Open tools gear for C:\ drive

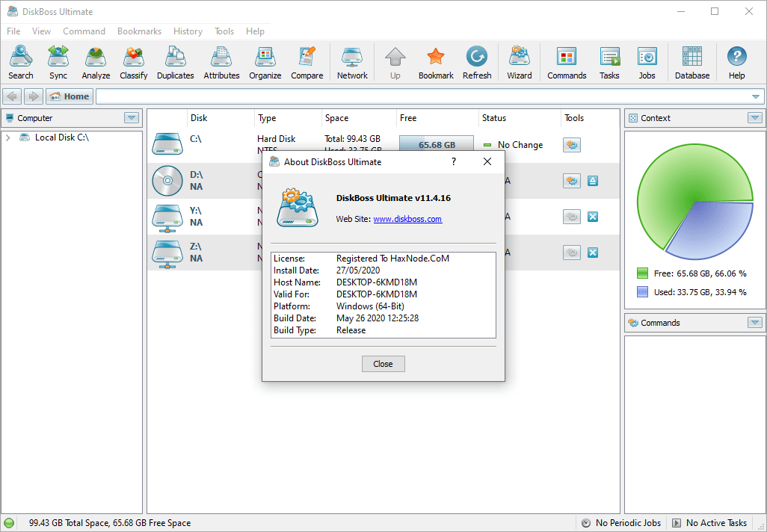tap(572, 145)
